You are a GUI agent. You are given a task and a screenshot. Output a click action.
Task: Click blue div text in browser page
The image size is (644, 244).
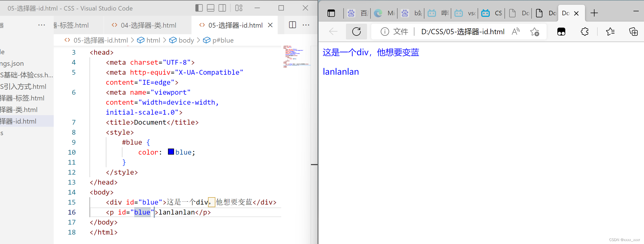click(371, 52)
